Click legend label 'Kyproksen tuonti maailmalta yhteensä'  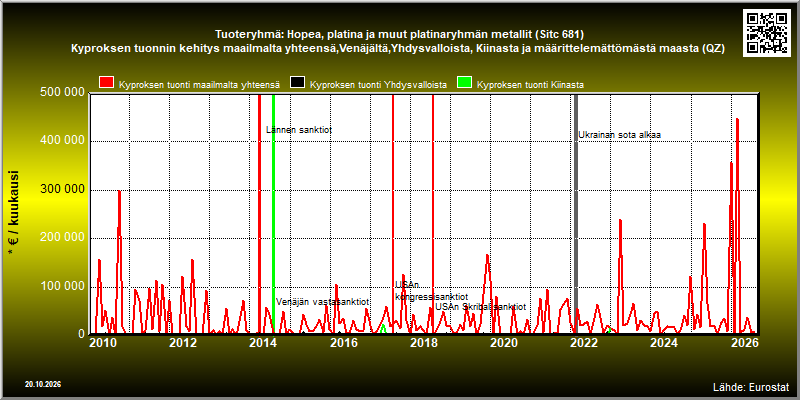point(199,85)
